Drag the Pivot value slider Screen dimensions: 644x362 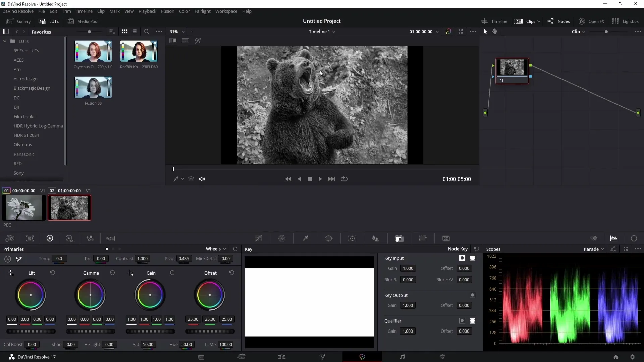tap(184, 258)
